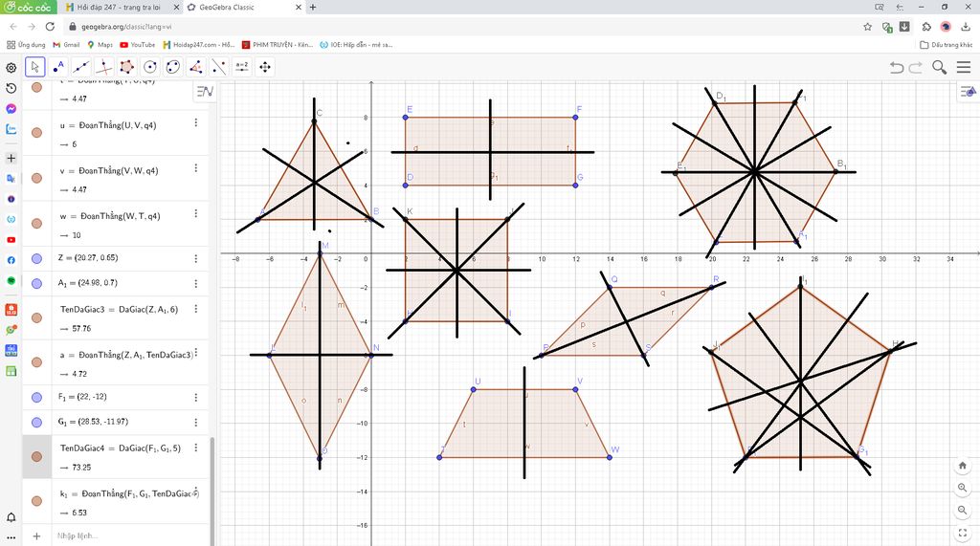
Task: Click the zoom out magnifier button
Action: coord(963,511)
